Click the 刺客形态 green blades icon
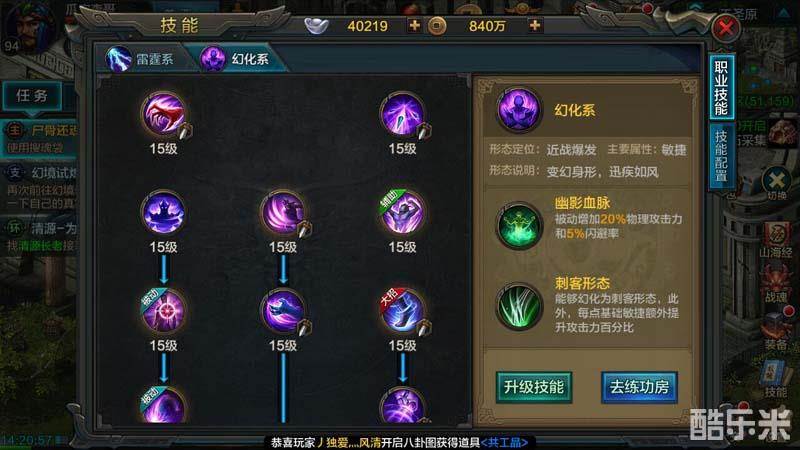This screenshot has height=450, width=800. coord(519,307)
